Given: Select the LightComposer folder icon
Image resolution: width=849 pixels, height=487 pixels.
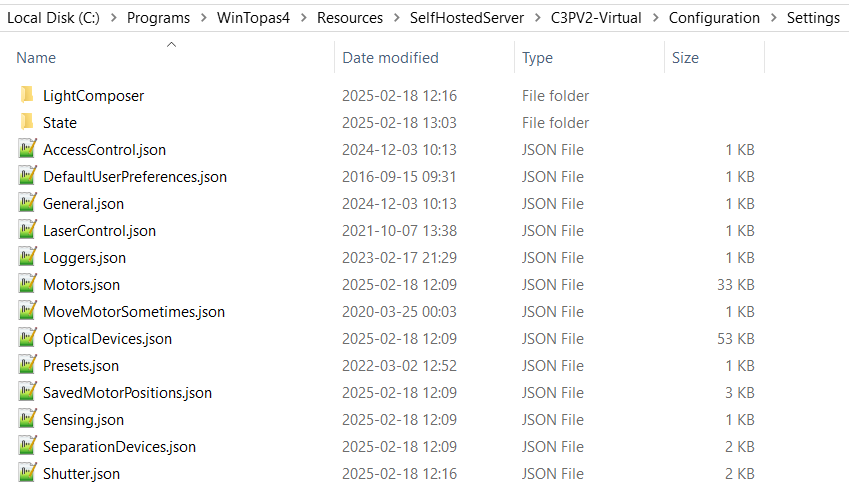Looking at the screenshot, I should click(27, 95).
